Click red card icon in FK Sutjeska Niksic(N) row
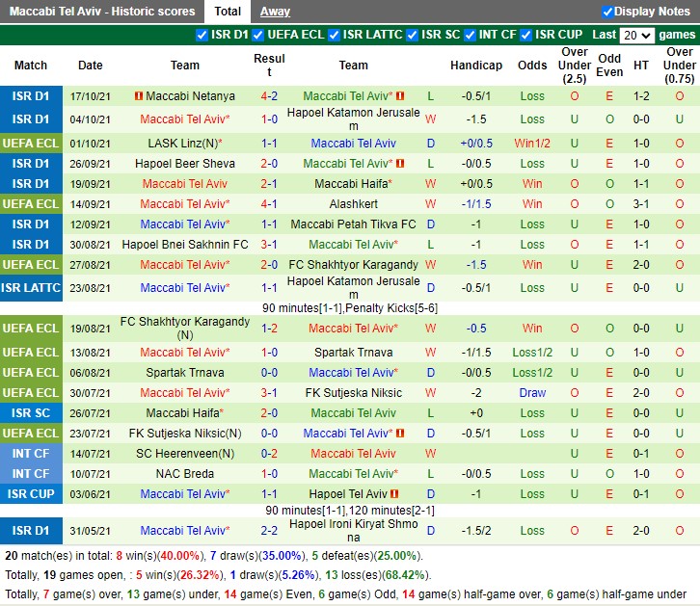Viewport: 700px width, 606px height. point(400,433)
